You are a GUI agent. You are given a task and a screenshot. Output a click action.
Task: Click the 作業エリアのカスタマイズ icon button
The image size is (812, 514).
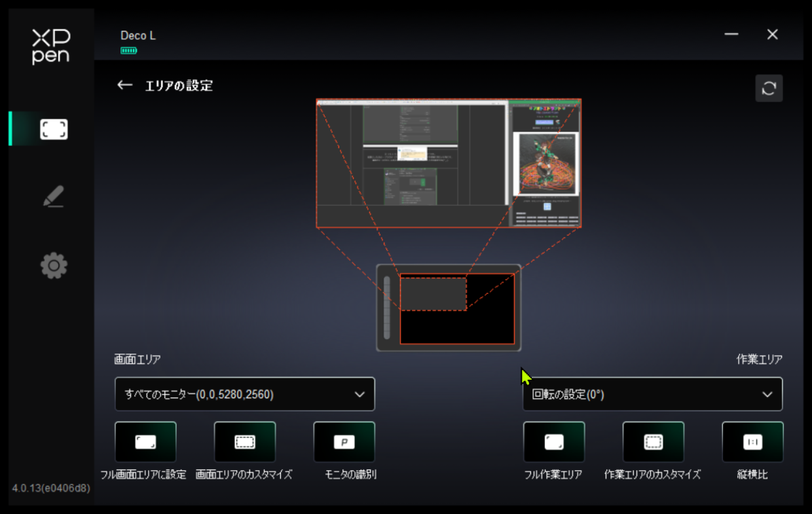[x=654, y=442]
